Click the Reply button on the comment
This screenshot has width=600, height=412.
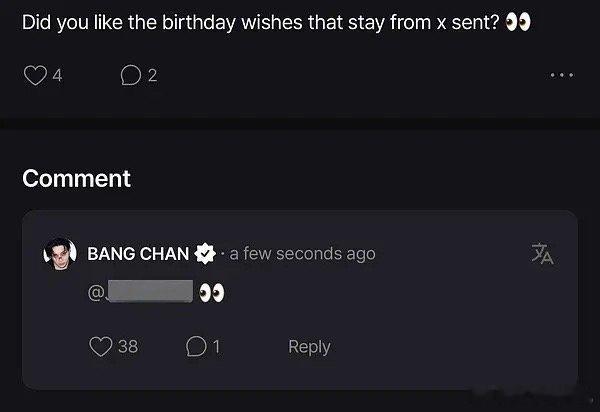pyautogui.click(x=309, y=347)
